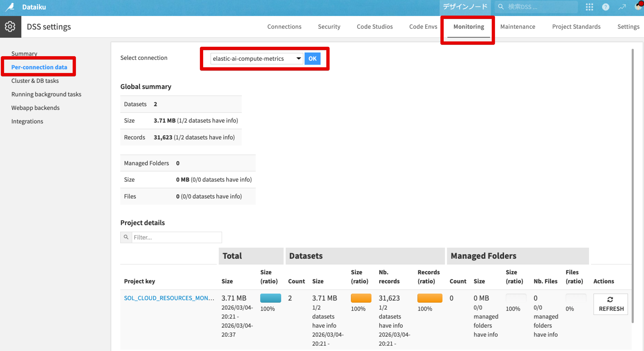Viewport: 644px width, 351px height.
Task: Click the Filter input field
Action: tap(176, 237)
